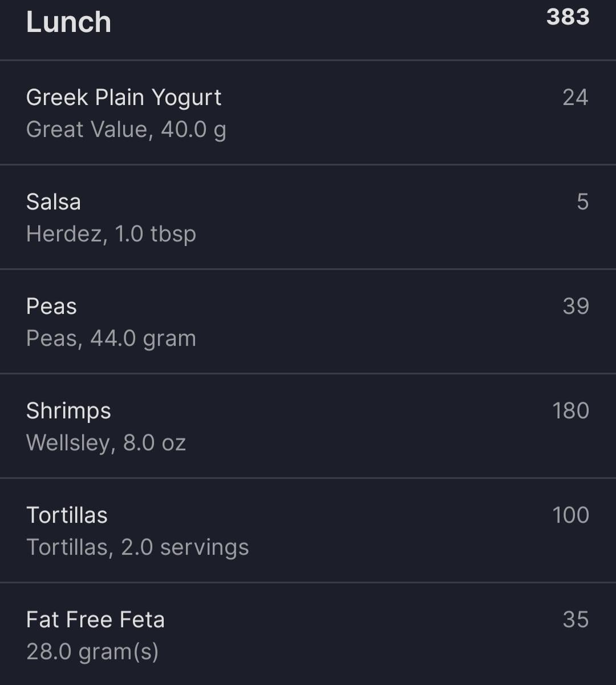Tap the 5 calorie value for Salsa

tap(582, 202)
